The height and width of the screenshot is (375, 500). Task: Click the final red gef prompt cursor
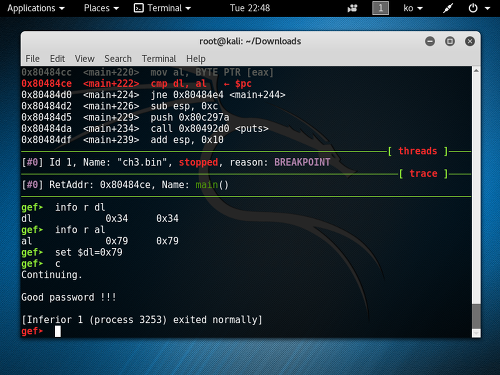[x=58, y=331]
